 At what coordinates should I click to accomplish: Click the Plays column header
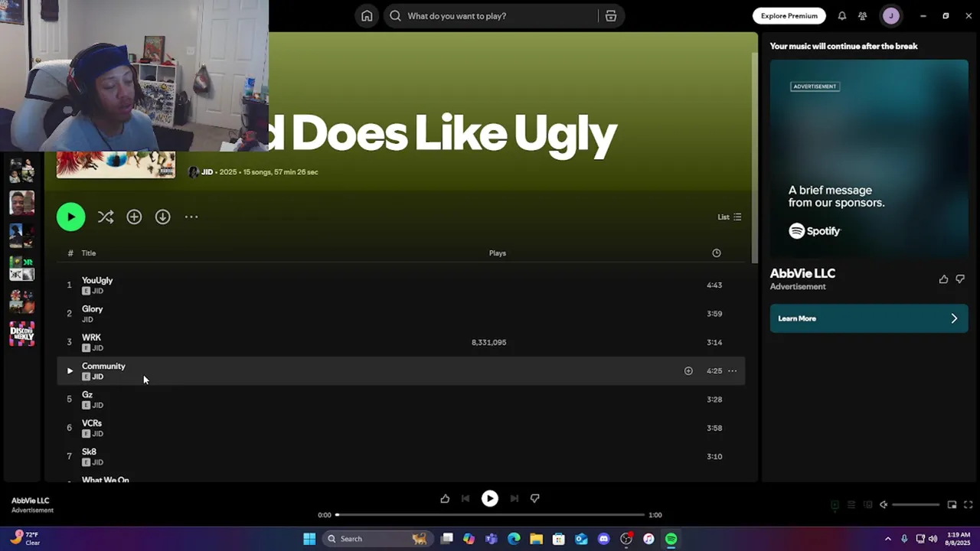(x=498, y=253)
